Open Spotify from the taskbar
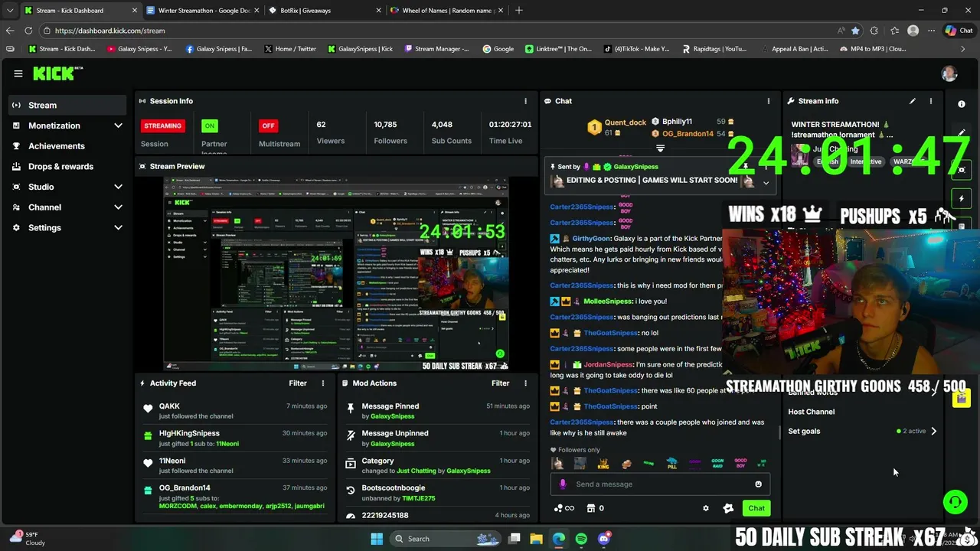 coord(581,539)
